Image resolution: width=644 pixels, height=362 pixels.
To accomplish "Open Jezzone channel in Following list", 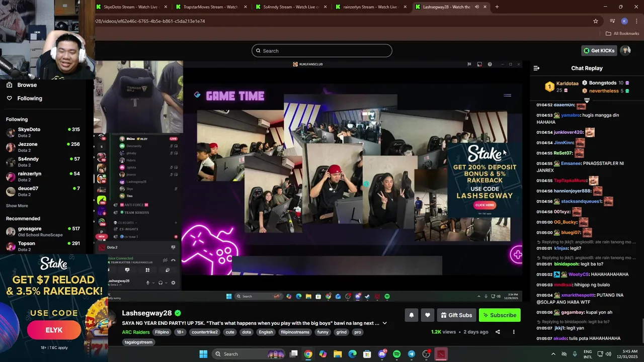I will tap(43, 147).
